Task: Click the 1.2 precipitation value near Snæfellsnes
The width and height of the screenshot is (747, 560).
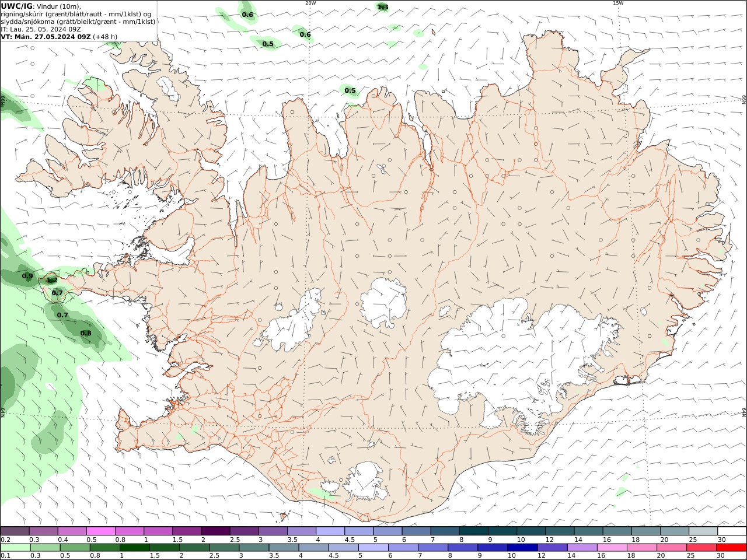Action: click(51, 281)
